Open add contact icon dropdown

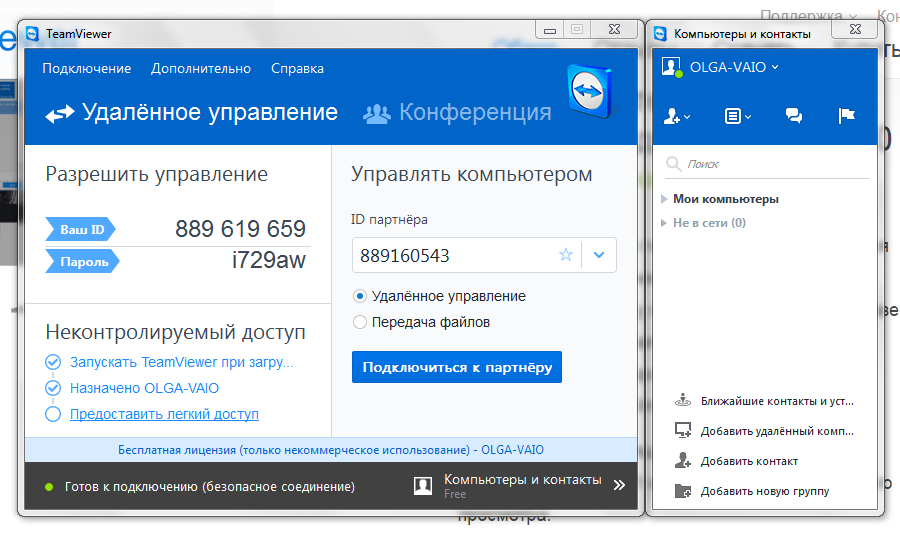pyautogui.click(x=677, y=116)
